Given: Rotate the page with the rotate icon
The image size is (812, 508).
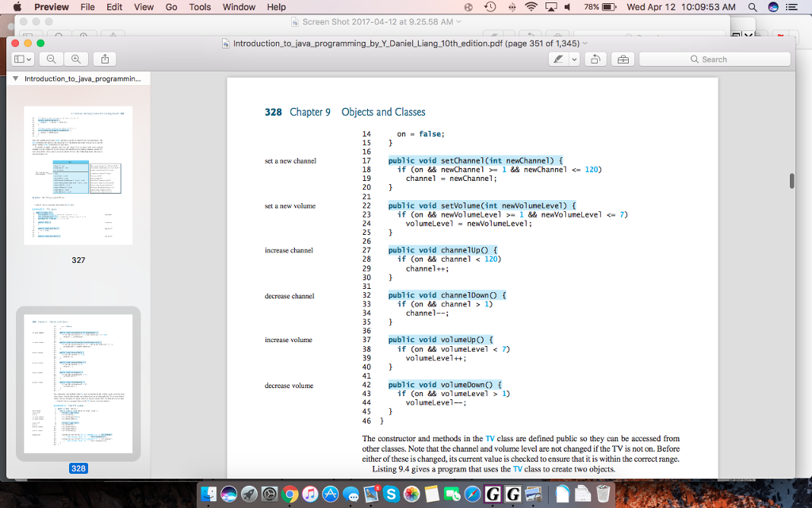Looking at the screenshot, I should [x=594, y=59].
